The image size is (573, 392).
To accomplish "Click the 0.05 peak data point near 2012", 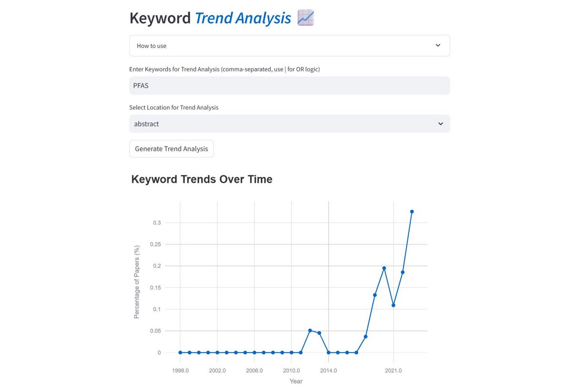I will click(x=310, y=330).
